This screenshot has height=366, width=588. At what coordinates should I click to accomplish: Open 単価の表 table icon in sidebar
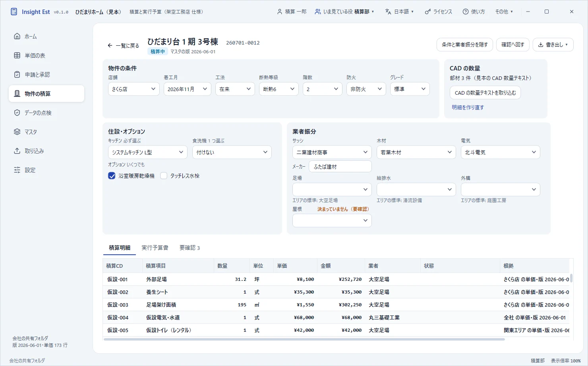tap(17, 55)
